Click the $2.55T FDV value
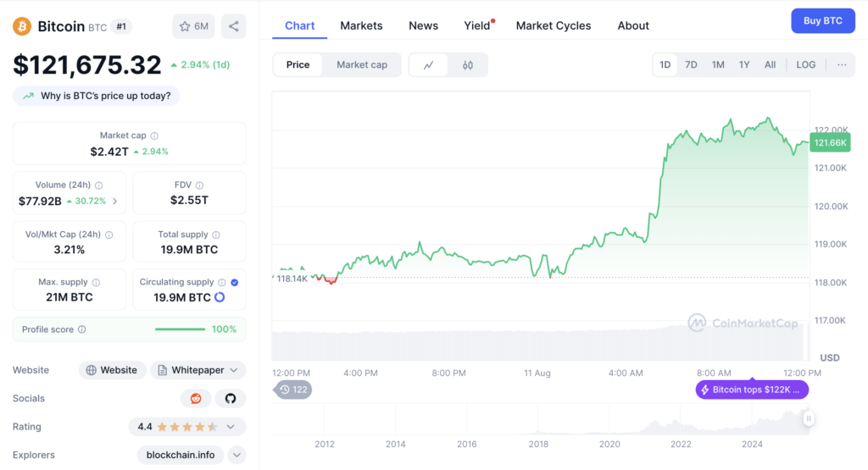868x470 pixels. (189, 200)
